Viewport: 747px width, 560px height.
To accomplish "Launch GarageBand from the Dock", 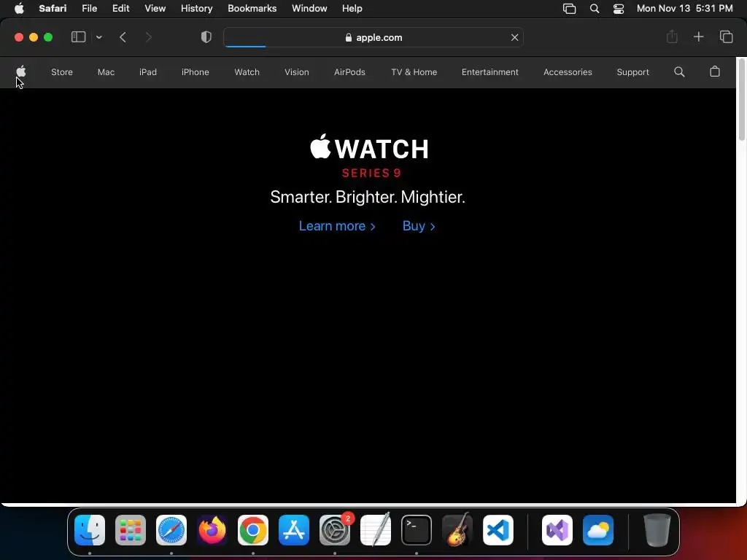I will pyautogui.click(x=457, y=530).
